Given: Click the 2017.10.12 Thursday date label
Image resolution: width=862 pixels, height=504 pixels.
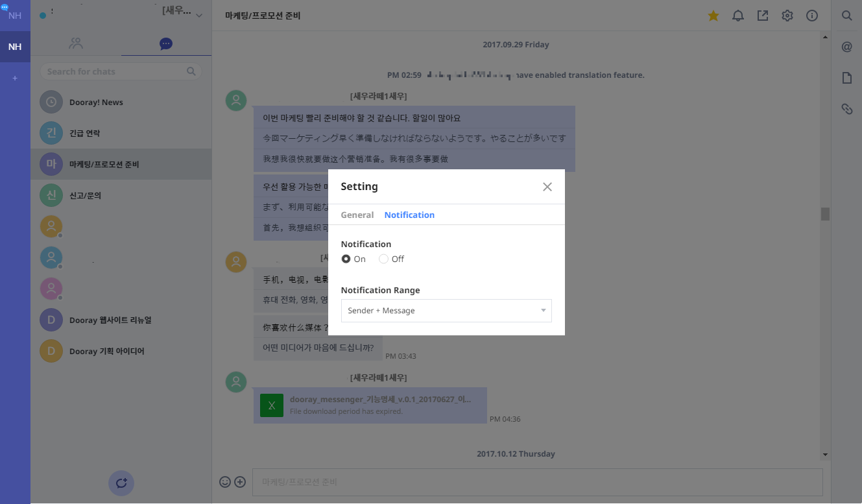Looking at the screenshot, I should 516,454.
